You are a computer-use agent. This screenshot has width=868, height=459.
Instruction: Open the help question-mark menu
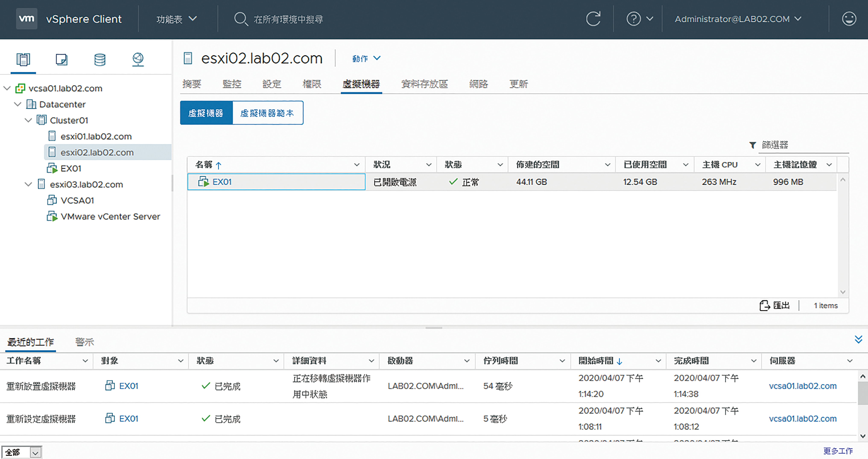pyautogui.click(x=639, y=19)
